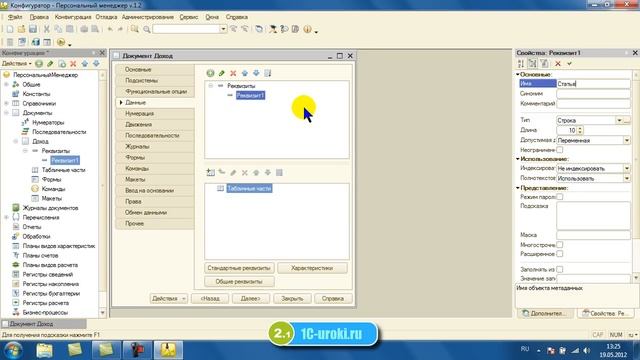
Task: Sort properties alphabetically in Properties panel
Action: (521, 64)
